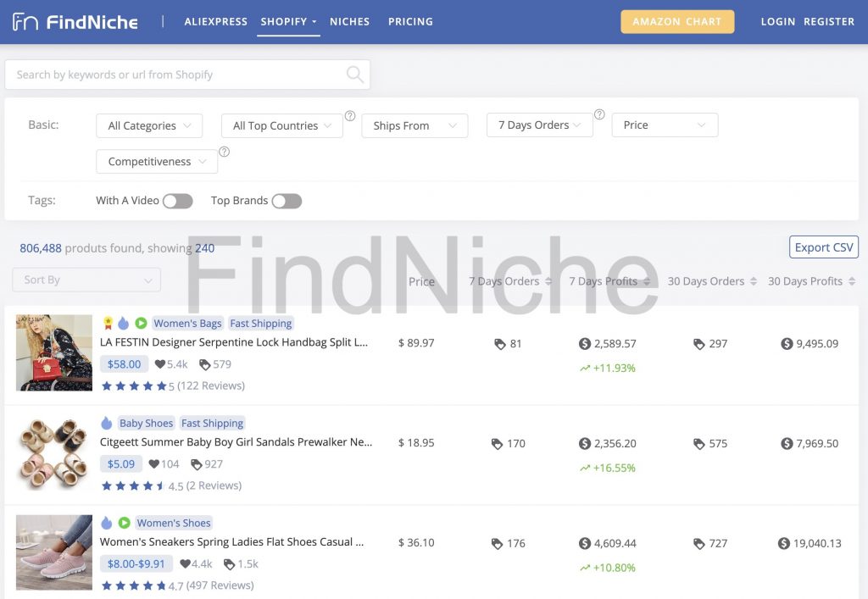Open the 7 Days Orders filter dropdown

(x=540, y=125)
